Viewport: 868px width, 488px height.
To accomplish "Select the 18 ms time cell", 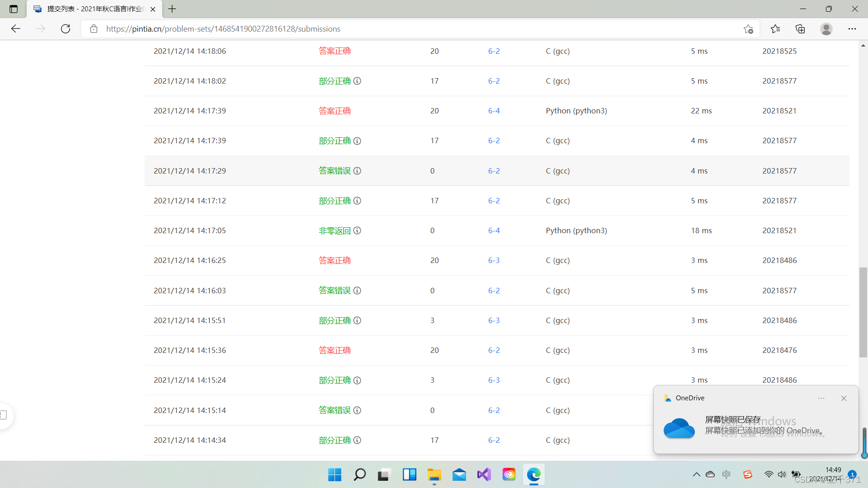I will point(701,230).
